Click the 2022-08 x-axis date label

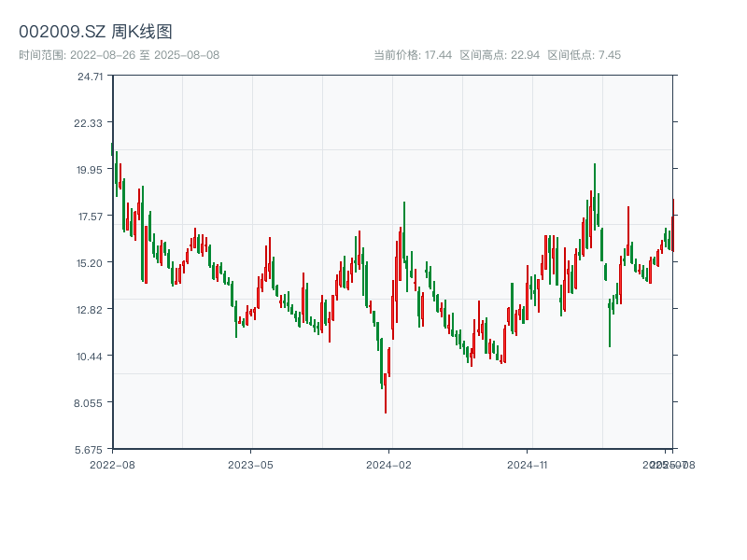pyautogui.click(x=112, y=464)
